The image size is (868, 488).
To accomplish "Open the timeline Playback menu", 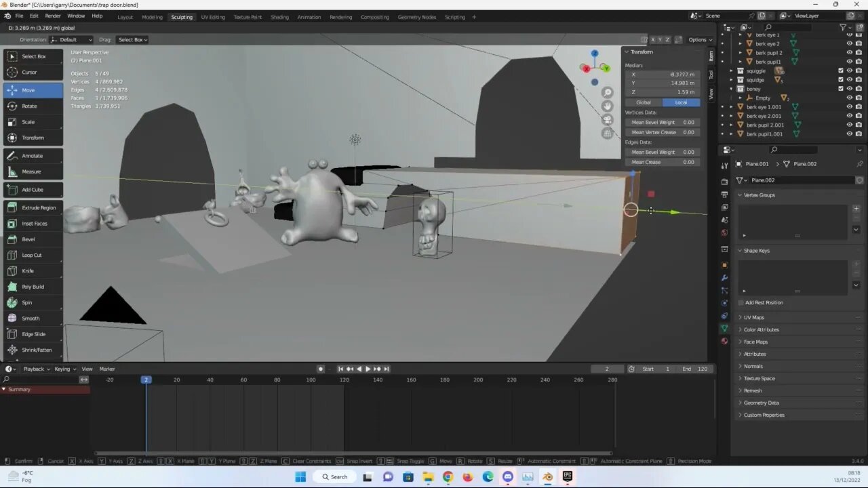I will coord(35,369).
